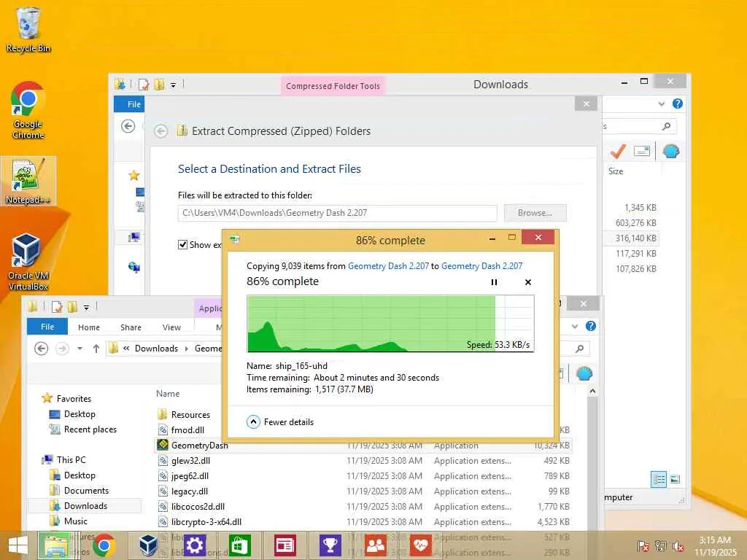The width and height of the screenshot is (747, 560).
Task: Open destination Geometry Dash 2.207 link
Action: (x=481, y=266)
